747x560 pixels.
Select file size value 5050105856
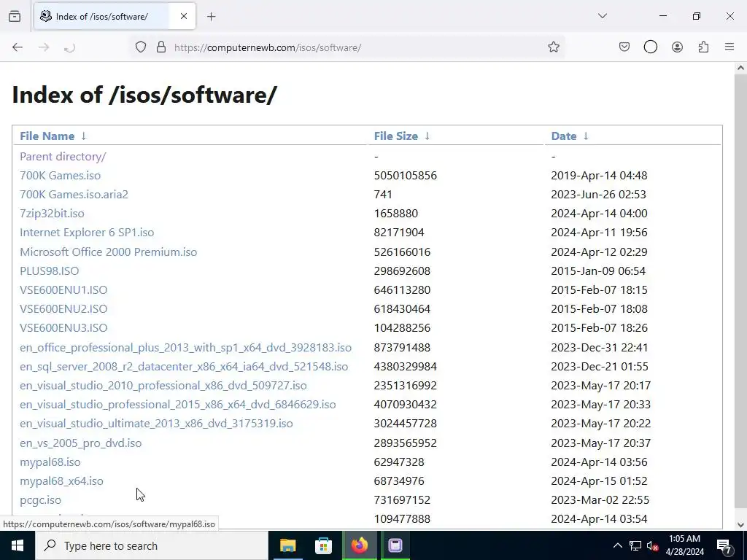(x=406, y=175)
